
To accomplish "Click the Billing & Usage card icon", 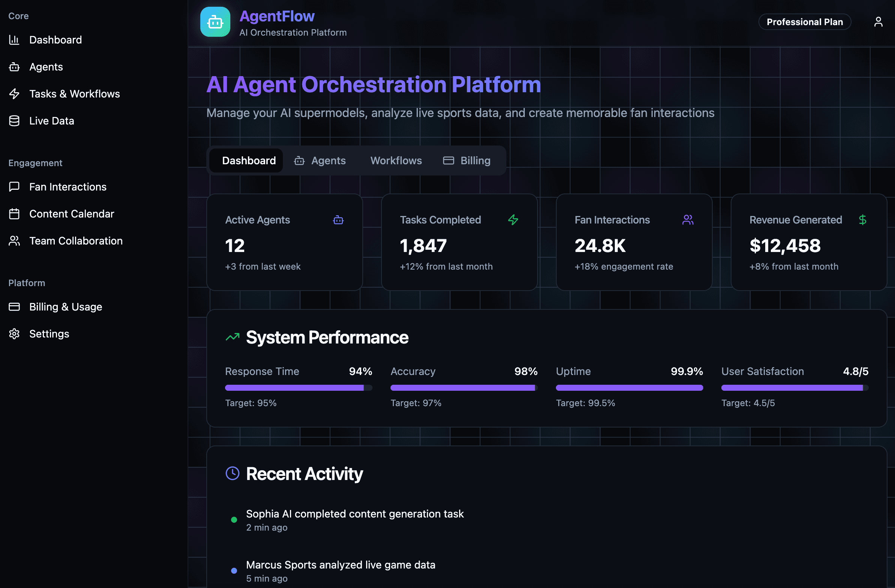I will 14,307.
